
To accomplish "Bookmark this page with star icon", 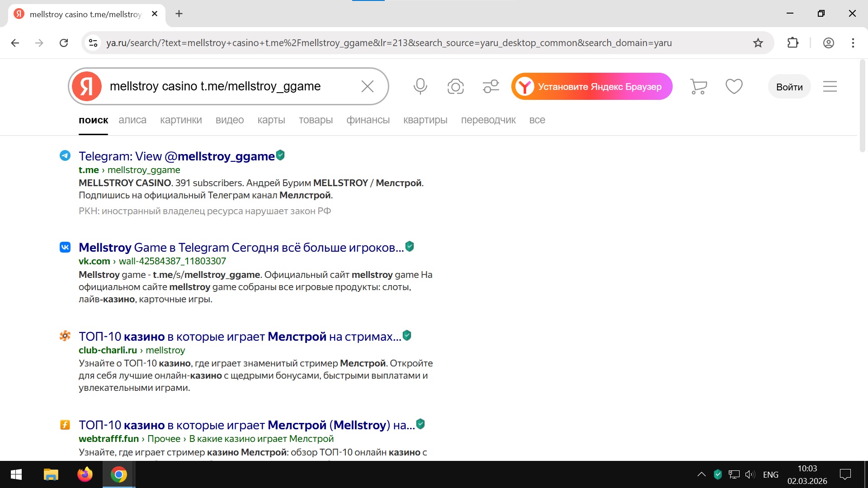I will tap(758, 43).
